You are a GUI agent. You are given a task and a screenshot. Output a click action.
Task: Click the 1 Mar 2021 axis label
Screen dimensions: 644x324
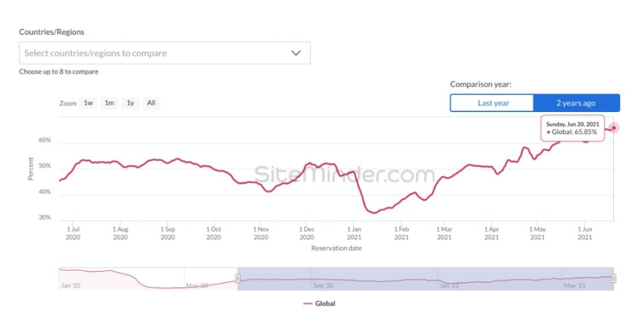444,233
